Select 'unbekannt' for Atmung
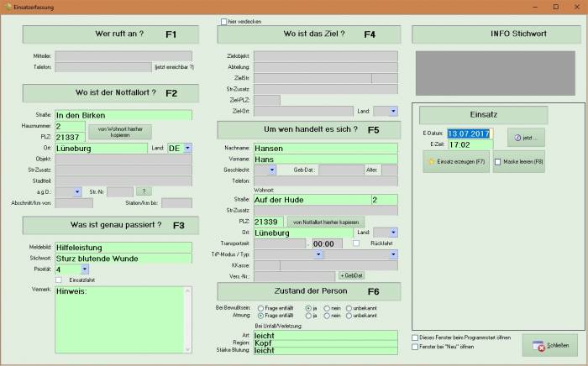The height and width of the screenshot is (366, 588). point(348,315)
